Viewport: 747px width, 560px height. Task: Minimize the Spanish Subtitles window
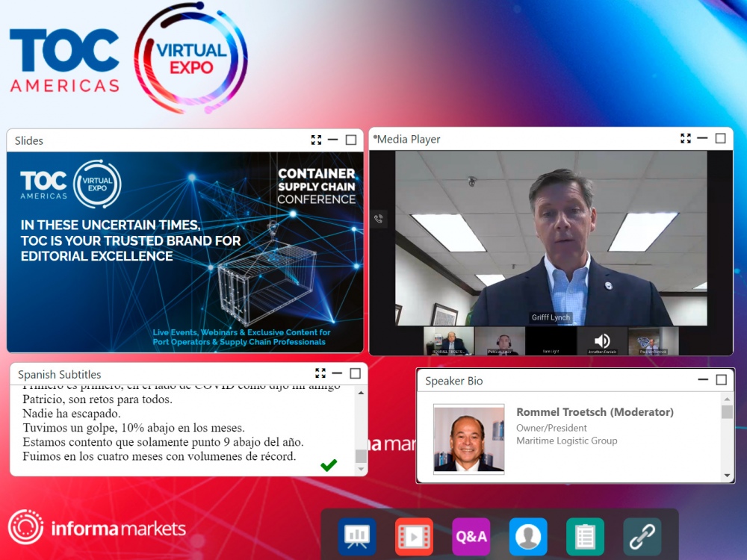pos(338,373)
